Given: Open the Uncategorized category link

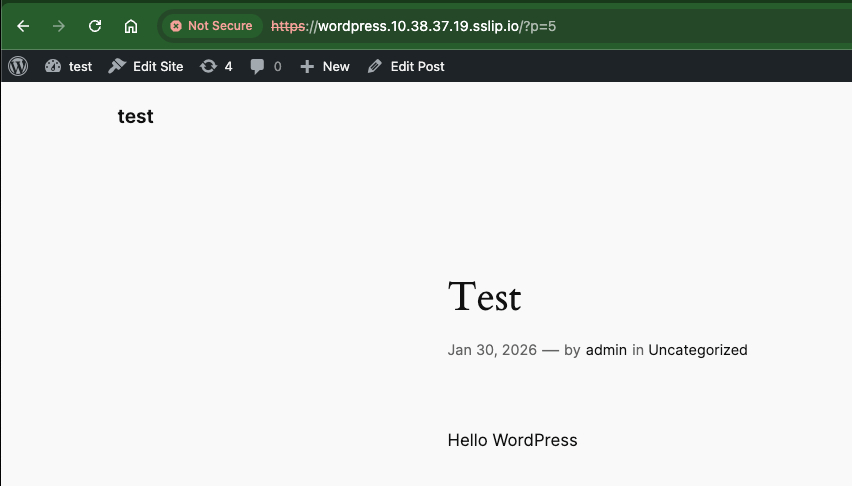Looking at the screenshot, I should [697, 350].
